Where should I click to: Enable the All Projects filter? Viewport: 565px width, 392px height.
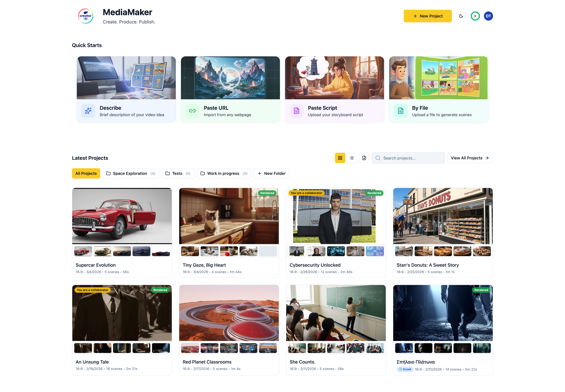[x=86, y=173]
